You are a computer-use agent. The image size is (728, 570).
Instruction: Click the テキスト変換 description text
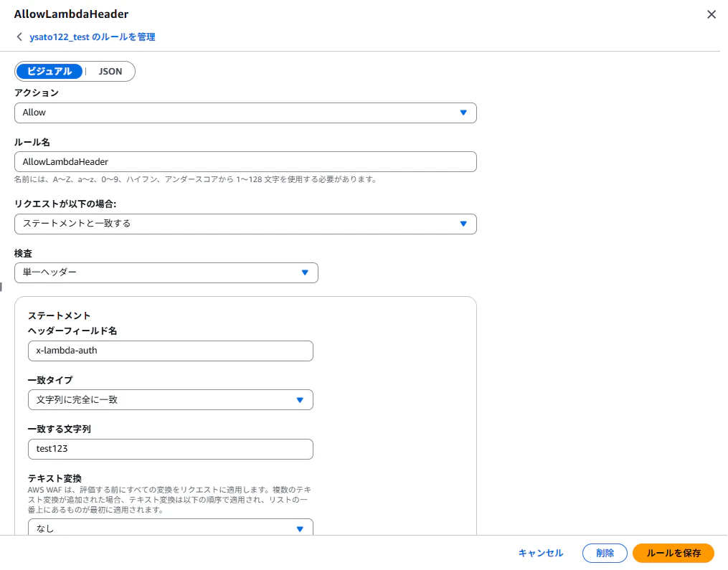169,500
